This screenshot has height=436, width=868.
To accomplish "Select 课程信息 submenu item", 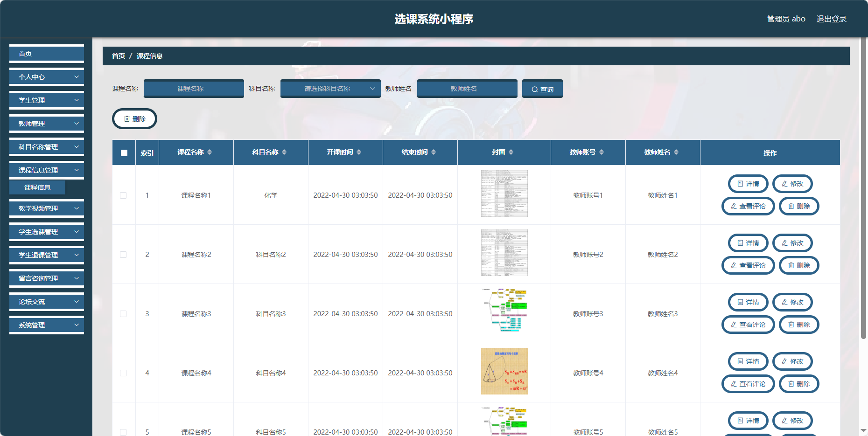I will [x=37, y=187].
